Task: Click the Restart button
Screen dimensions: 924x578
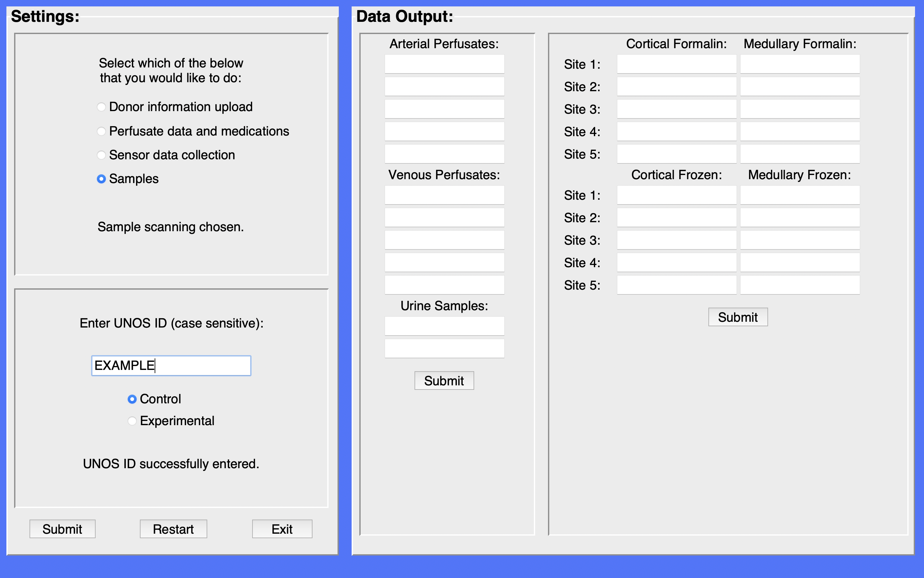Action: [173, 529]
